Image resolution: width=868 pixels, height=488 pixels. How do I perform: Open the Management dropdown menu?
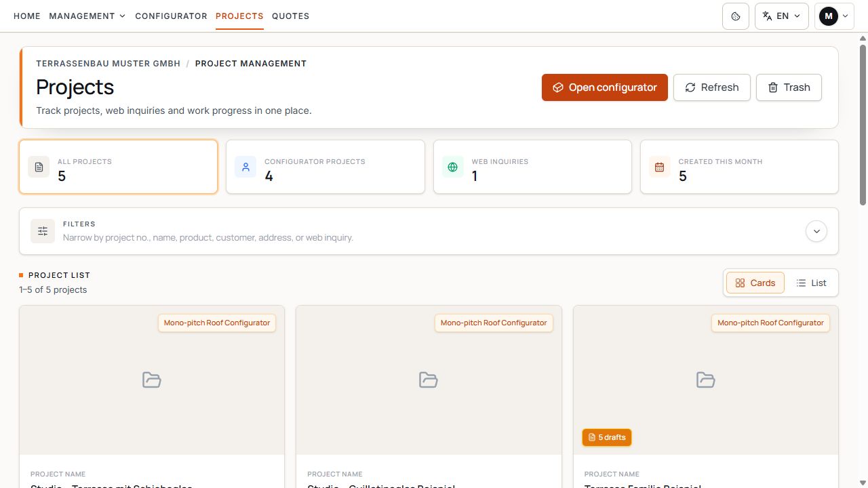(x=87, y=16)
